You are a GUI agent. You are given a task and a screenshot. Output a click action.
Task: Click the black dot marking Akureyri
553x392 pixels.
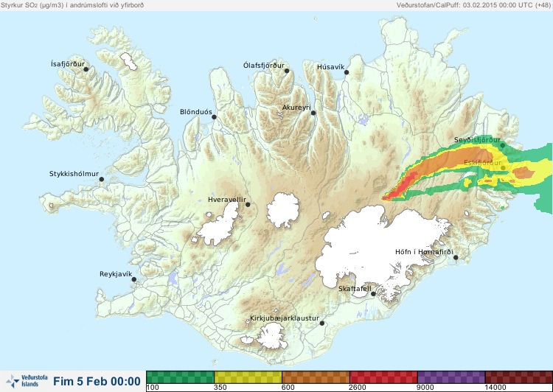[313, 113]
